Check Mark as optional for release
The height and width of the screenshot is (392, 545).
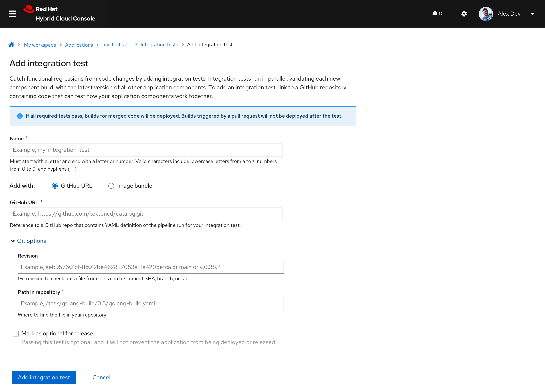click(x=16, y=333)
